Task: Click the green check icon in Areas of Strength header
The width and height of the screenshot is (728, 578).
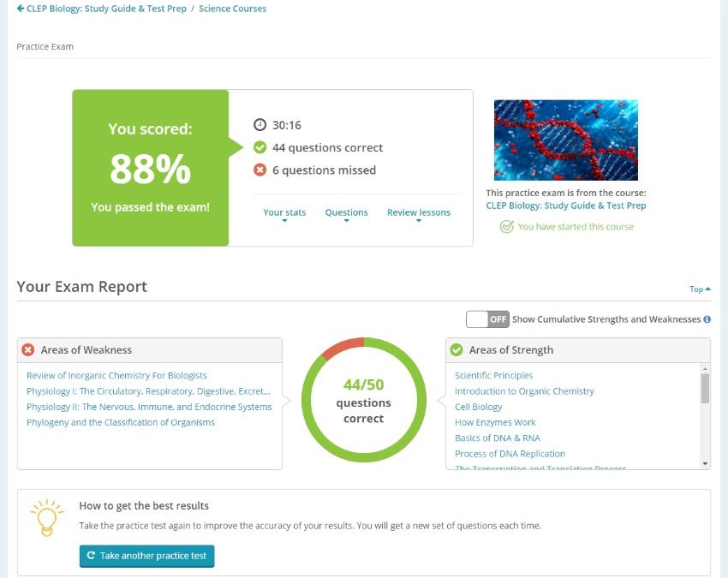Action: [456, 349]
